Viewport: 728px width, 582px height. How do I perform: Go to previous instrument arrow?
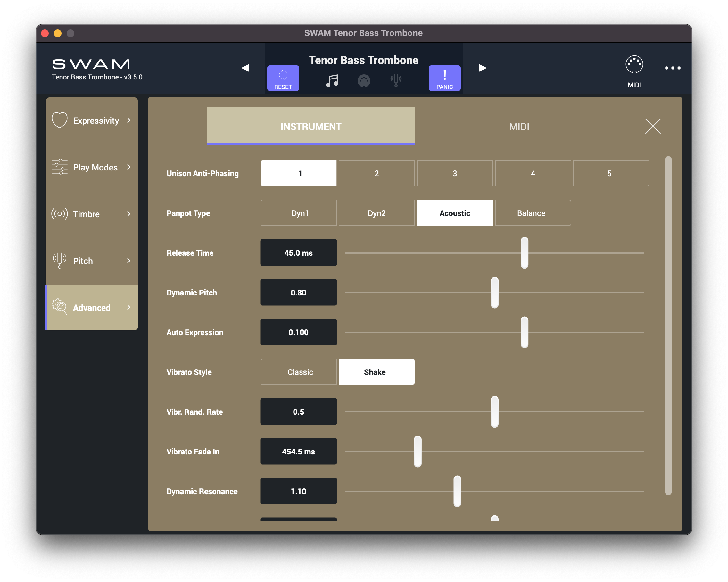(x=245, y=68)
